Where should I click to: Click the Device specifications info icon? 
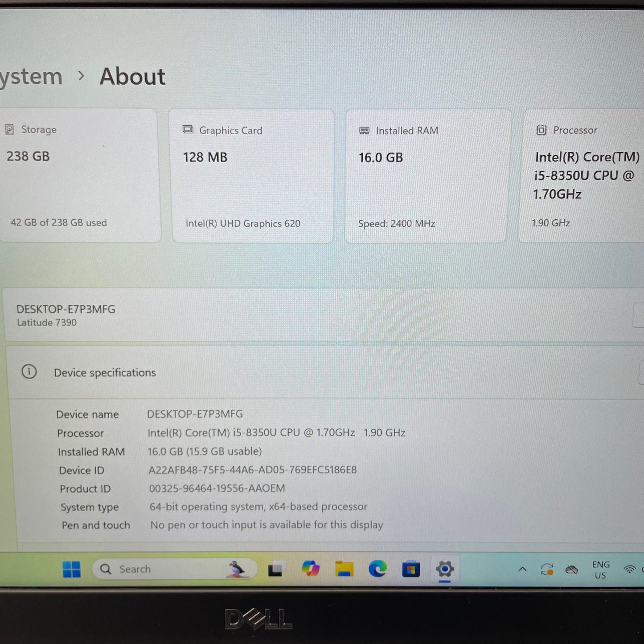[29, 371]
